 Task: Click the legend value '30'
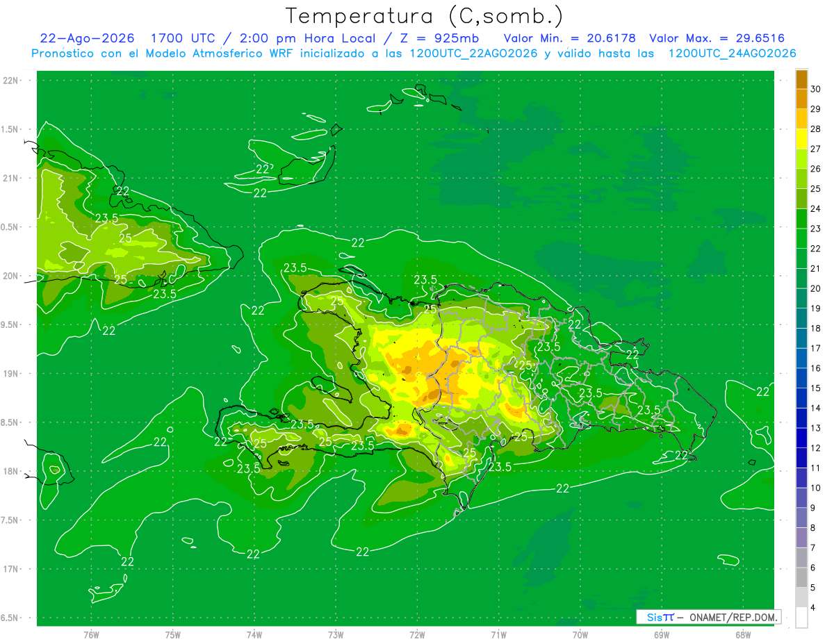[x=817, y=89]
